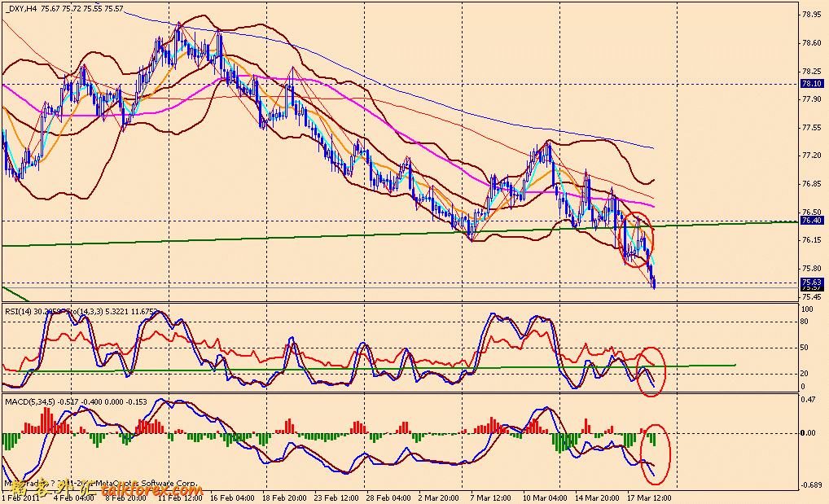Click the 0.00 MACD scale label
Image resolution: width=829 pixels, height=504 pixels.
(809, 433)
